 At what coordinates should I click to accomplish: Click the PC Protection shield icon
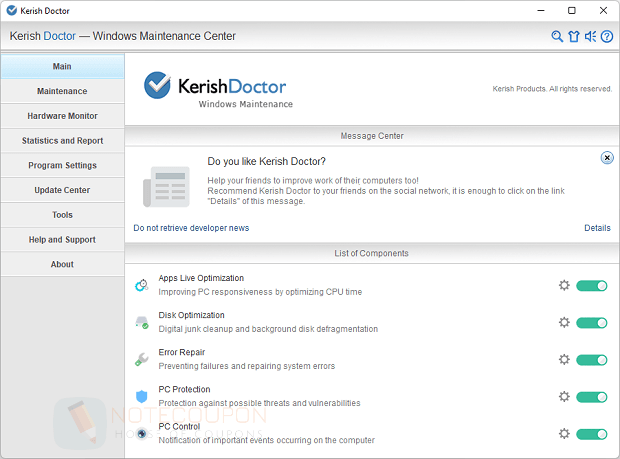pyautogui.click(x=142, y=396)
